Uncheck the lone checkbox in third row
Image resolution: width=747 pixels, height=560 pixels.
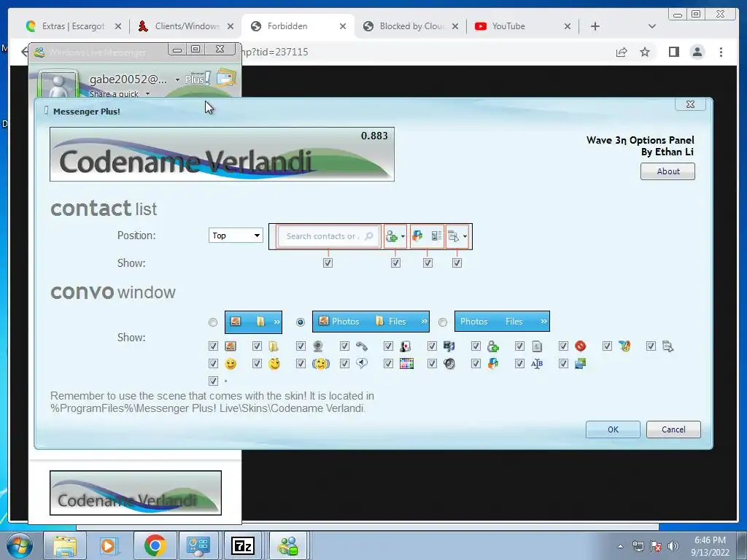[x=213, y=381]
